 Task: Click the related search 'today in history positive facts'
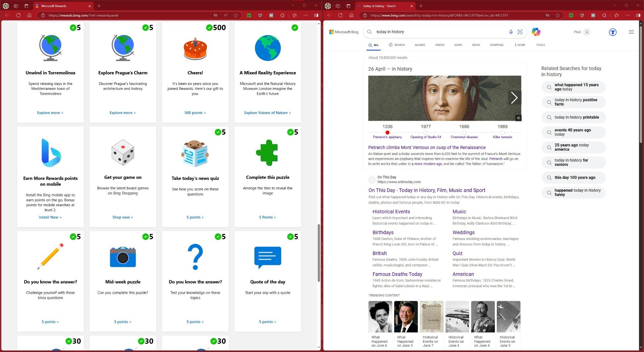pyautogui.click(x=574, y=102)
